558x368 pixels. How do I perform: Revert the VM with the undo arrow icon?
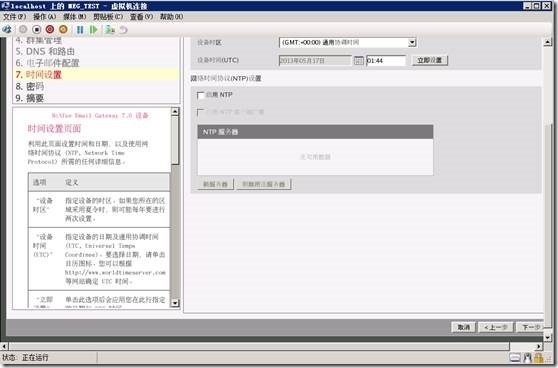(123, 30)
